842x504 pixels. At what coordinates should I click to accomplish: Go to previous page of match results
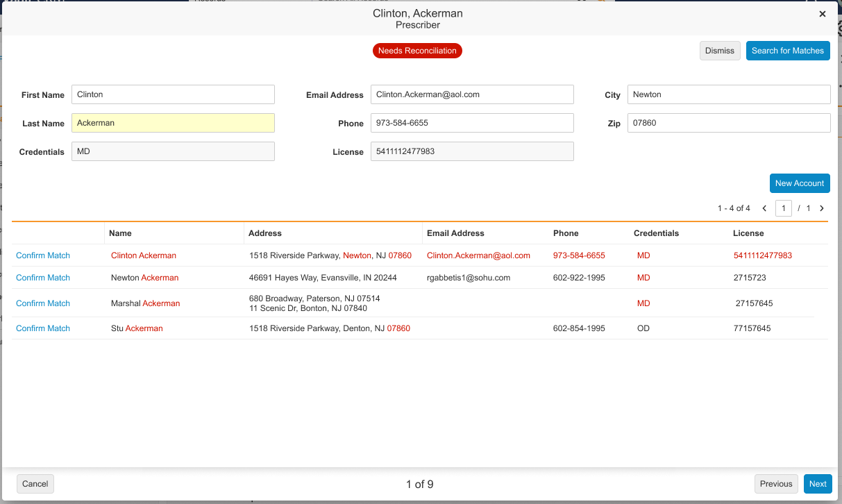764,208
